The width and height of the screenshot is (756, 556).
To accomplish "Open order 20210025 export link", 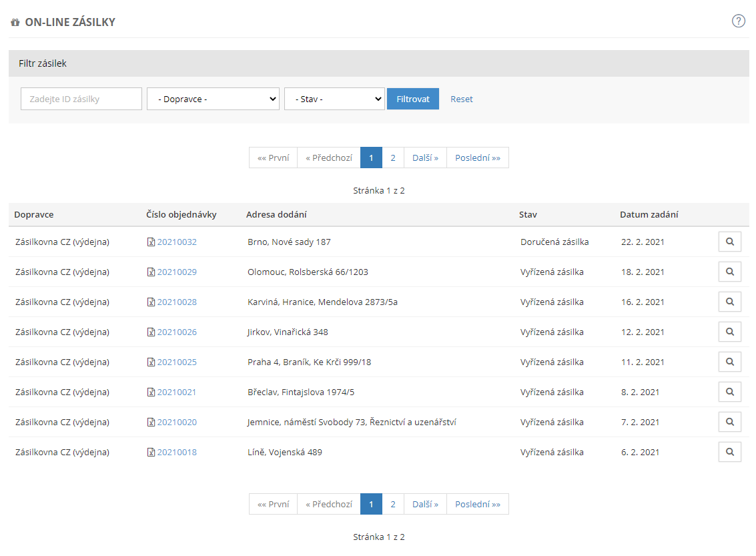I will tap(151, 362).
